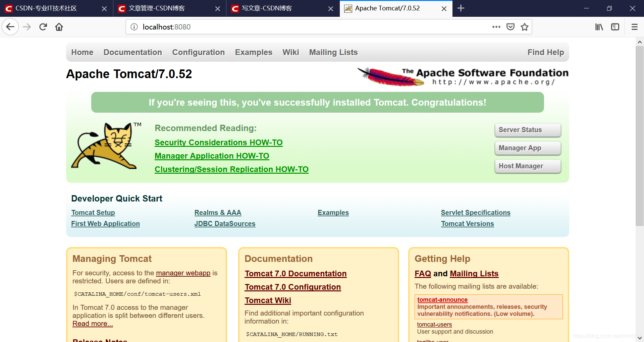Reload the localhost page
Viewport: 644px width, 342px height.
click(x=43, y=27)
